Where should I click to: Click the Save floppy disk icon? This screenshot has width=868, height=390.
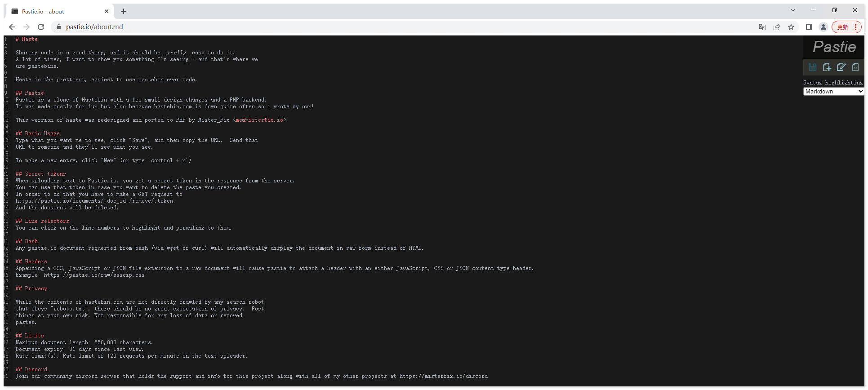coord(812,67)
